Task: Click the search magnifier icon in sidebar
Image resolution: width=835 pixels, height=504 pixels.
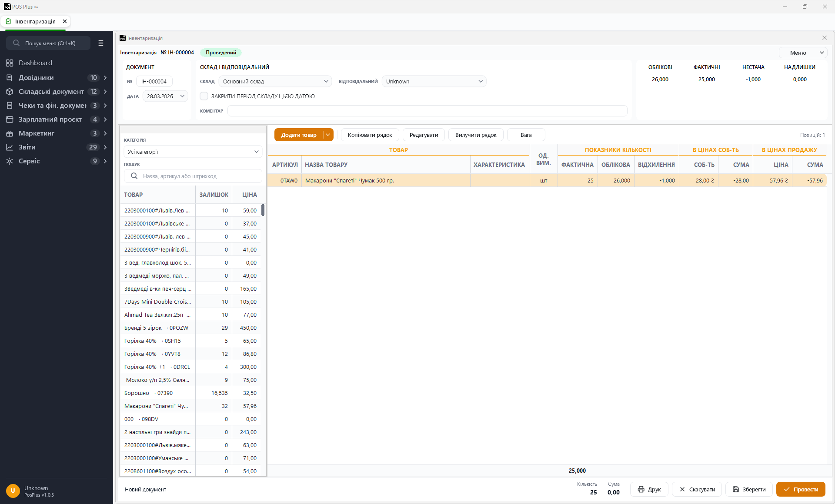Action: 17,43
